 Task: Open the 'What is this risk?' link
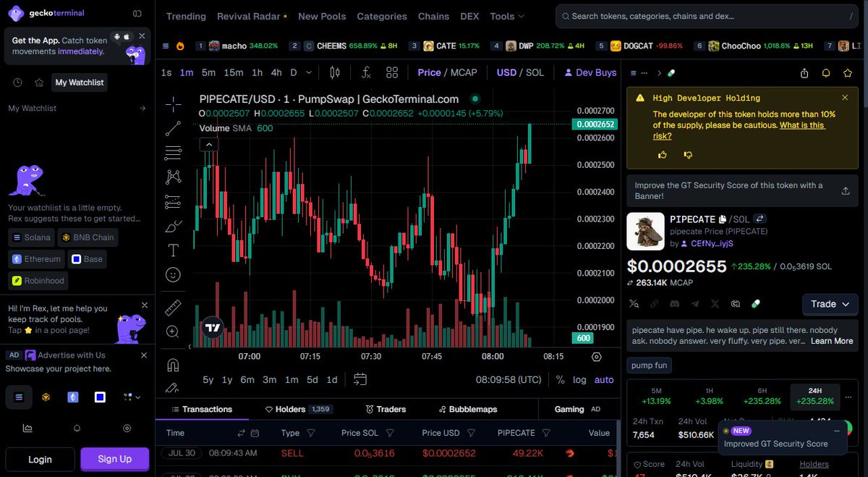(x=739, y=130)
